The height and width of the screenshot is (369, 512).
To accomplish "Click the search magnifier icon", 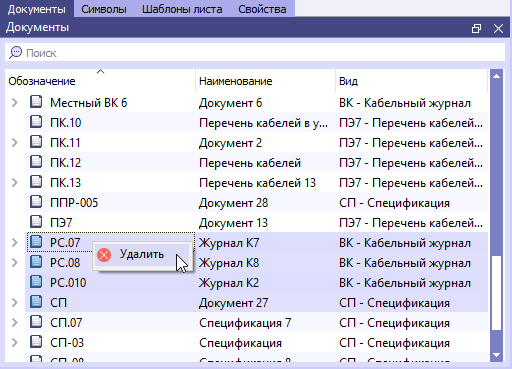I will pos(15,53).
